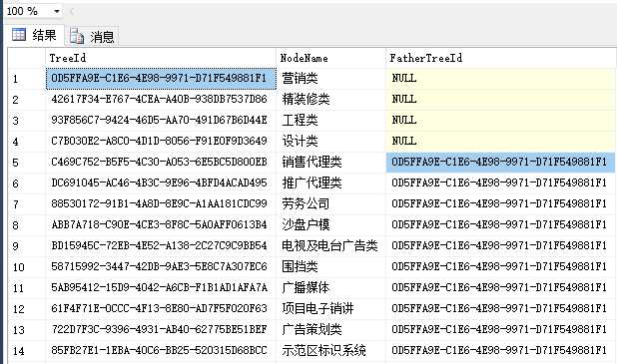Click NodeName cell 项目电子销讲
The image size is (617, 364).
point(331,308)
